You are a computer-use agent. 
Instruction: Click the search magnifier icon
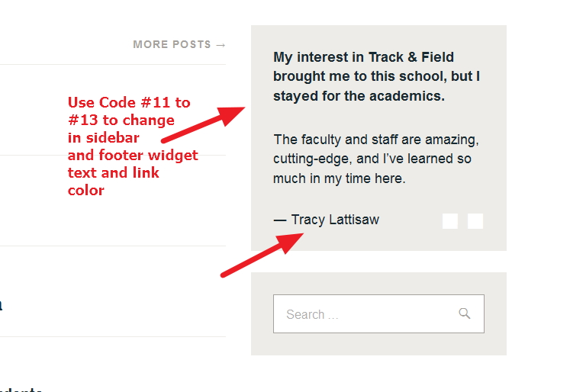(x=465, y=313)
